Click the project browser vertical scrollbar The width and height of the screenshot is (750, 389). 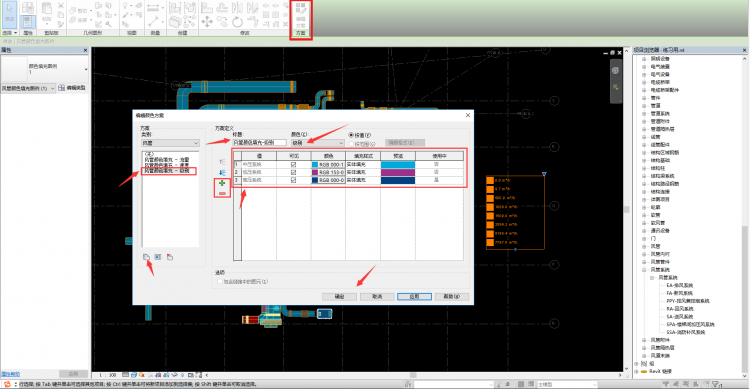745,300
